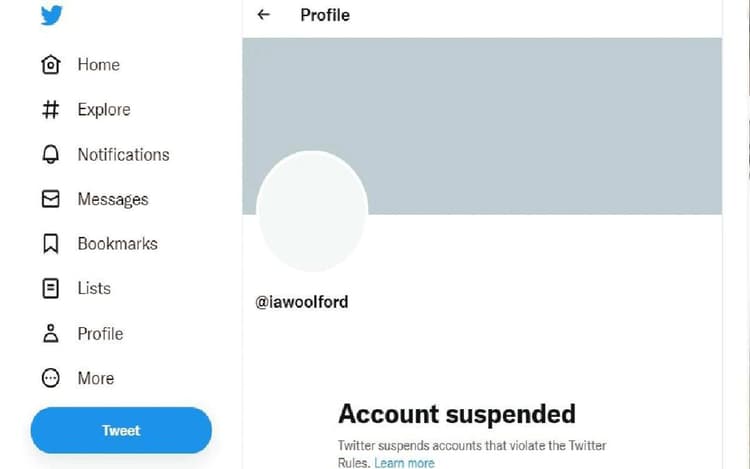Click the Twitter bird logo
Image resolution: width=750 pixels, height=469 pixels.
coord(52,16)
